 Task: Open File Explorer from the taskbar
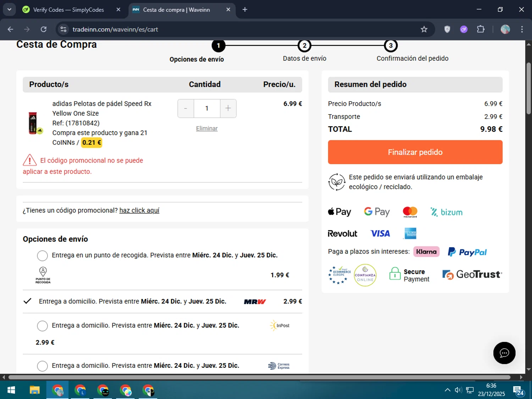(34, 390)
